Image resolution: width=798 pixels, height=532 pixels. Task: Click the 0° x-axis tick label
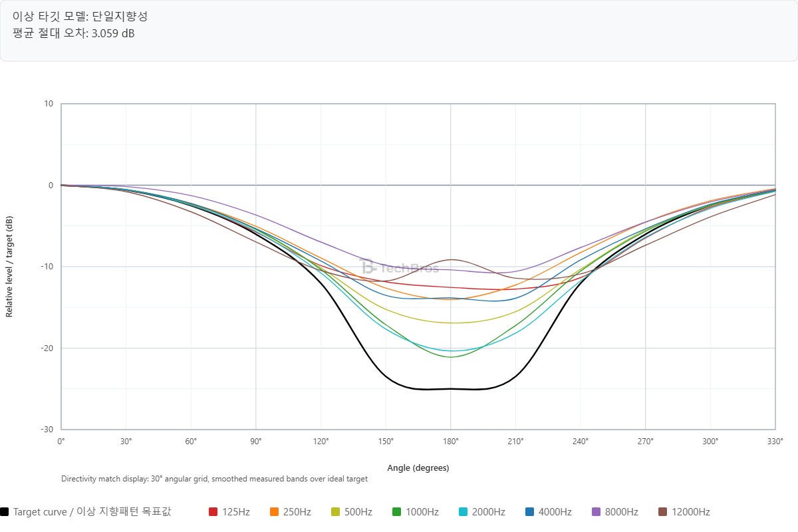point(61,441)
